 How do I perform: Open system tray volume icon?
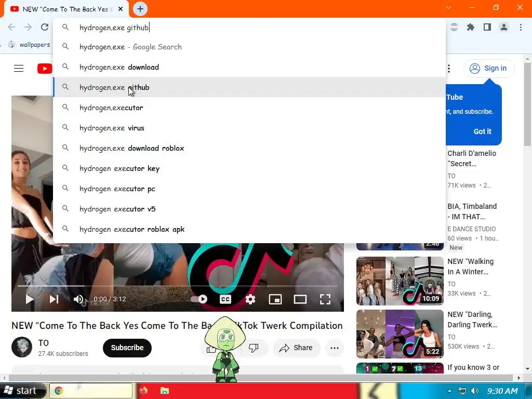coord(475,391)
